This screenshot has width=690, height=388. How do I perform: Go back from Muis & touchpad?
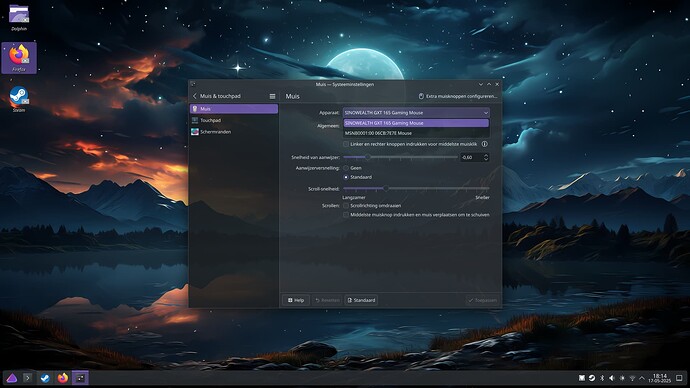[195, 96]
